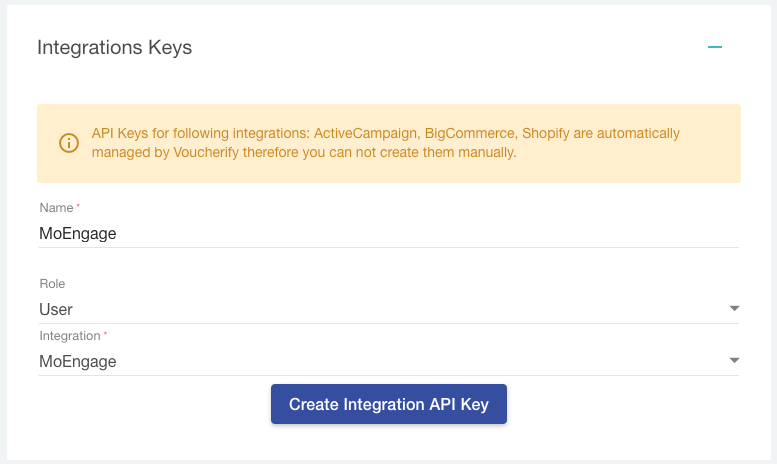777x464 pixels.
Task: Click the word BigCommerce in the notice
Action: pos(469,133)
